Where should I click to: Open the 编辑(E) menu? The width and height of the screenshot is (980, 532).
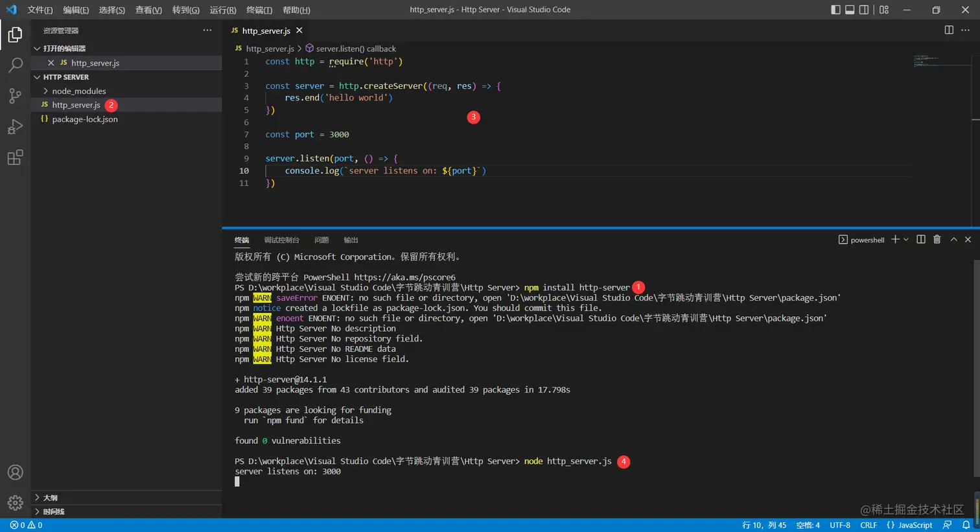76,10
